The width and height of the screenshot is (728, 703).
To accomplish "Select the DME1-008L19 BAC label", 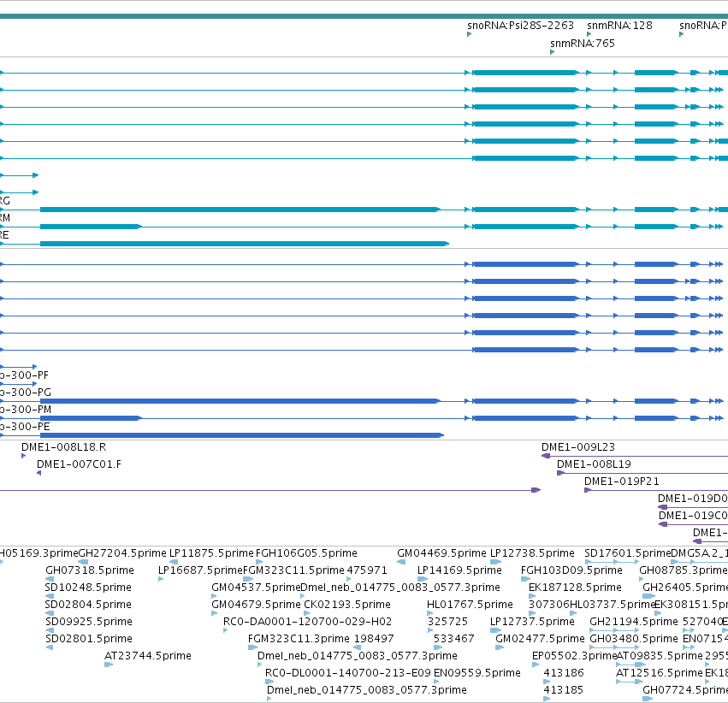I will 594,464.
